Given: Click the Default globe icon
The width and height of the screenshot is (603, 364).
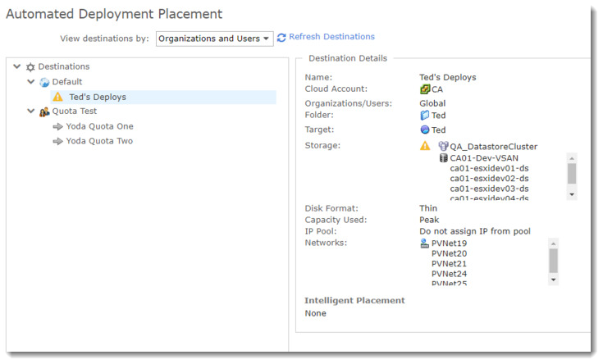Looking at the screenshot, I should (x=44, y=82).
